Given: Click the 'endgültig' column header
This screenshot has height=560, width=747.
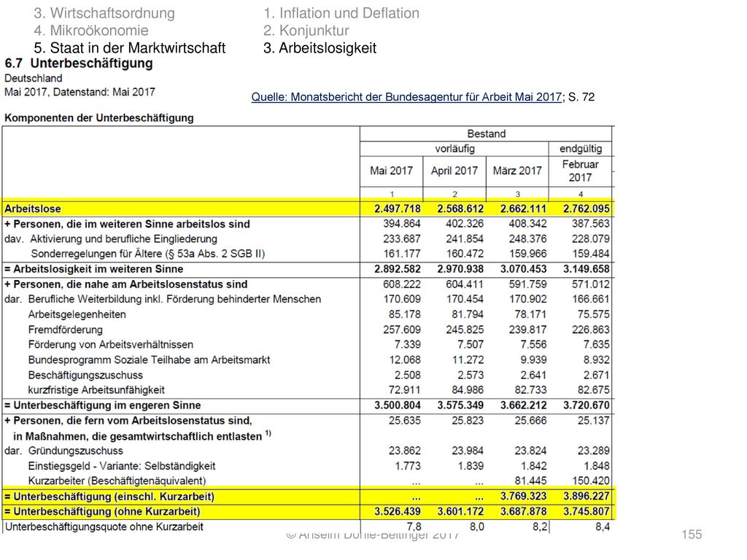Looking at the screenshot, I should (580, 149).
